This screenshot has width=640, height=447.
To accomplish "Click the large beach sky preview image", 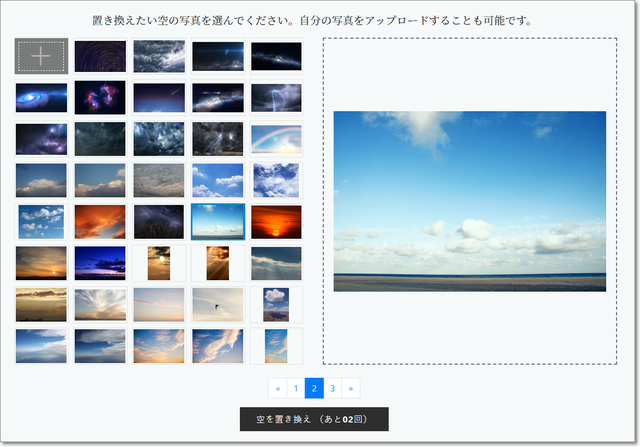I will pos(469,201).
